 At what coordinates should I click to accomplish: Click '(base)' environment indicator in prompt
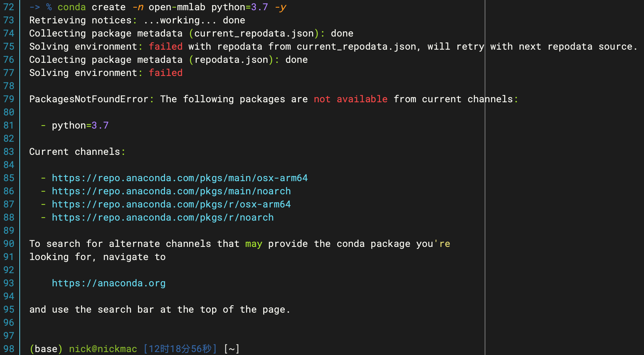46,349
